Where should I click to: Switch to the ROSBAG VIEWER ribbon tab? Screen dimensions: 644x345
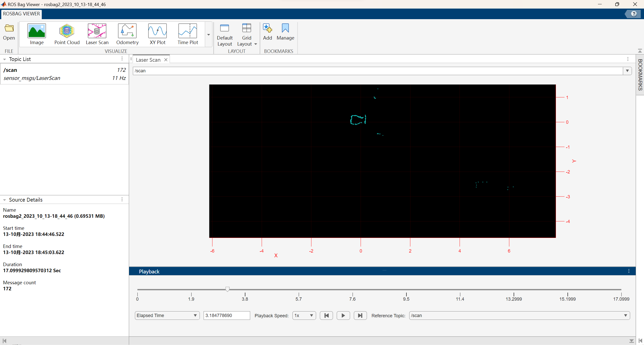click(x=21, y=14)
